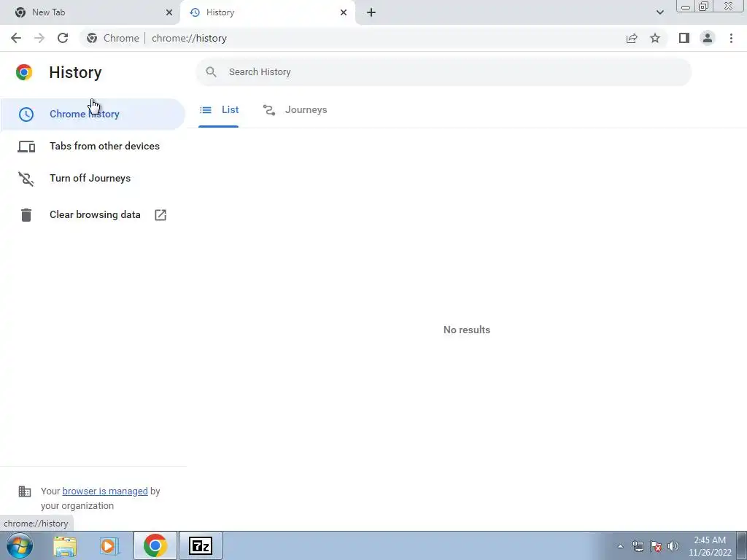Image resolution: width=747 pixels, height=560 pixels.
Task: Click the crossed journeys icon in sidebar
Action: pyautogui.click(x=26, y=179)
